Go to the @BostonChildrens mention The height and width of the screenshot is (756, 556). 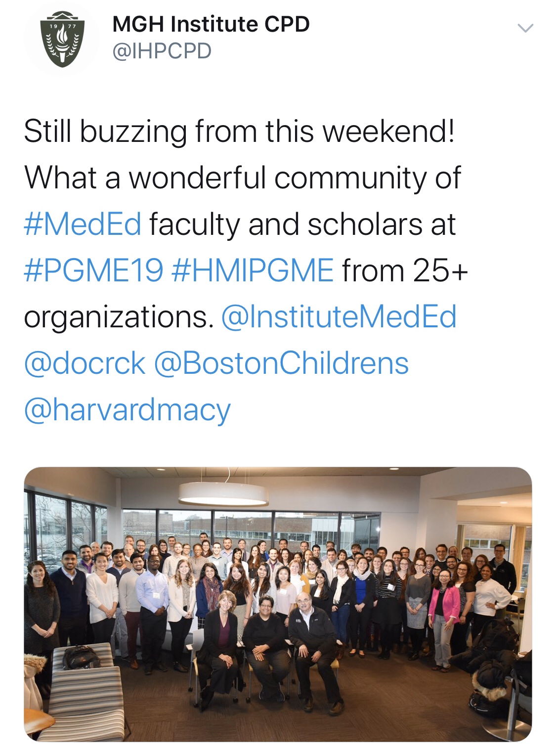(x=281, y=363)
